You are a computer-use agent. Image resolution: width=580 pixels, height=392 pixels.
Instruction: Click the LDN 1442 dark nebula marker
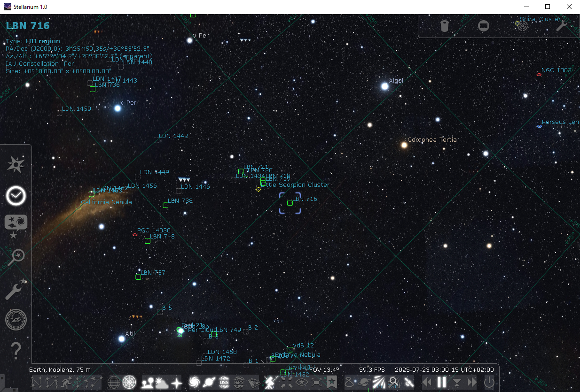[x=157, y=140]
